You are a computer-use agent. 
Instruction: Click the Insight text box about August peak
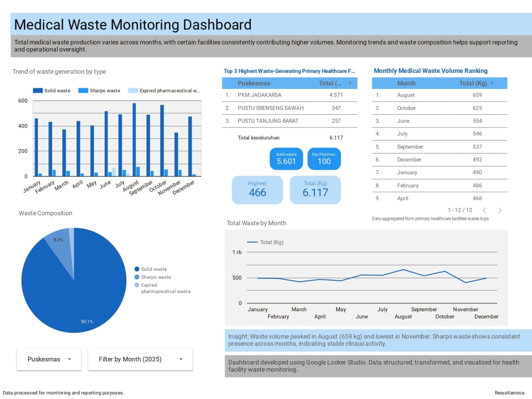pos(378,340)
